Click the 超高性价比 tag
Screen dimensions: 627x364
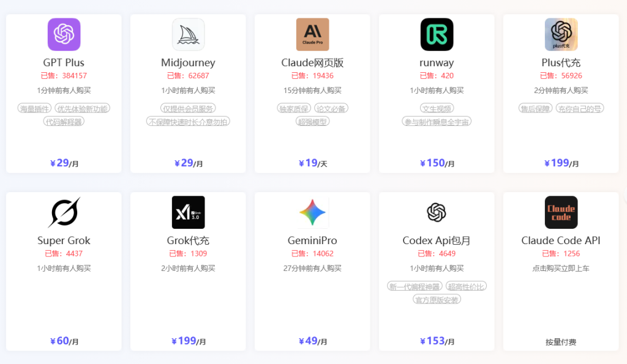click(466, 286)
